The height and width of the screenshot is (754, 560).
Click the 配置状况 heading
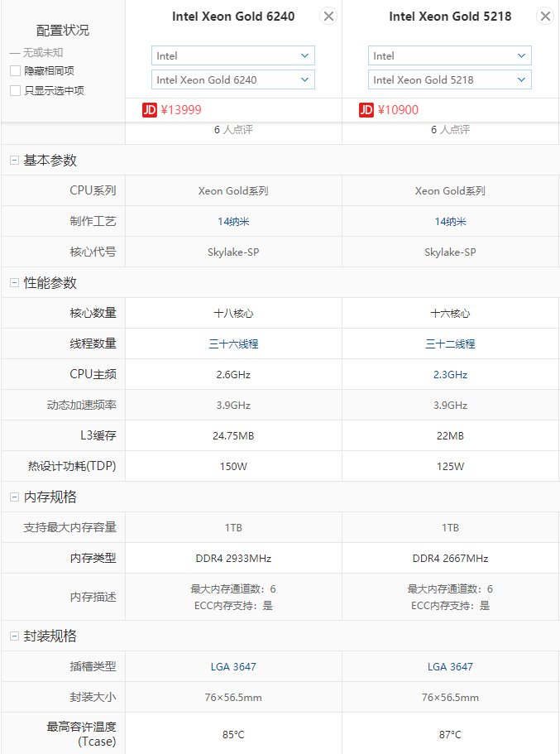[63, 31]
